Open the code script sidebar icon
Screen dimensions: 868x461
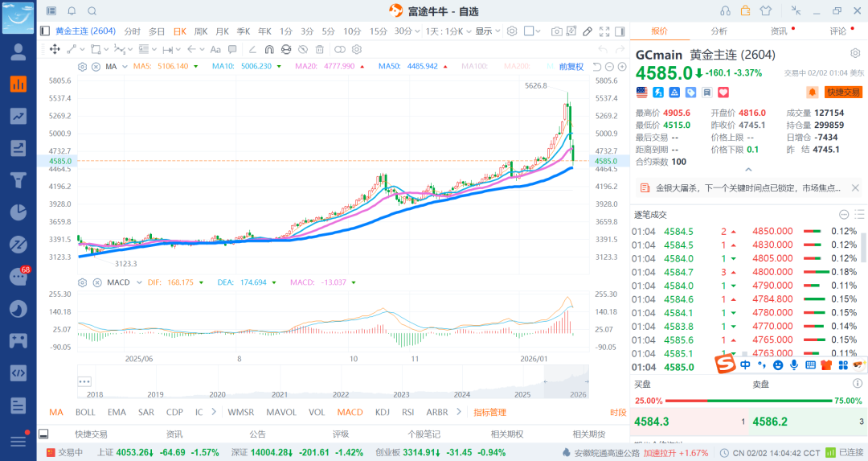point(18,373)
